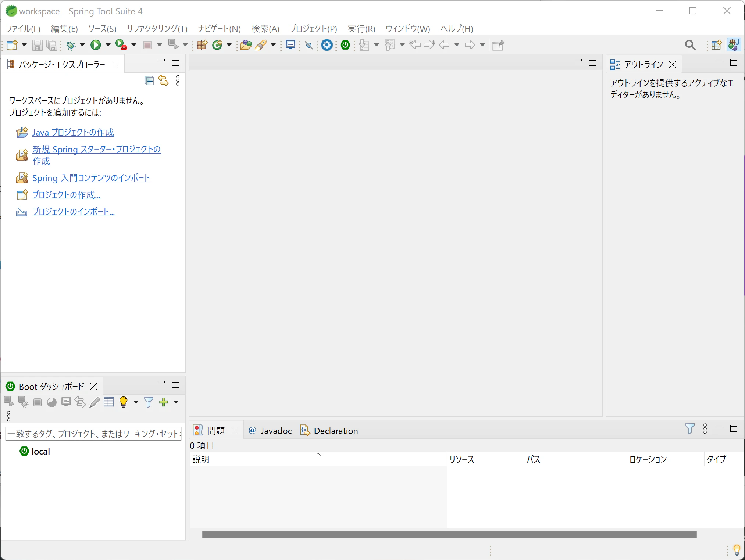Viewport: 745px width, 560px height.
Task: Open Problems view menu (three dots)
Action: [705, 428]
